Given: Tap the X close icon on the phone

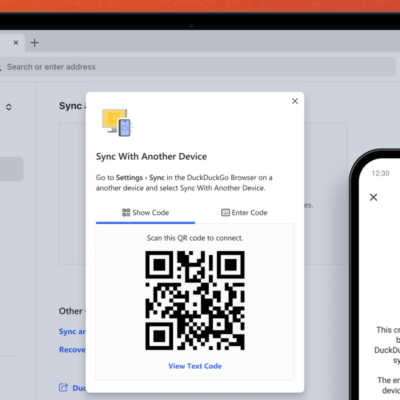Looking at the screenshot, I should (x=374, y=197).
